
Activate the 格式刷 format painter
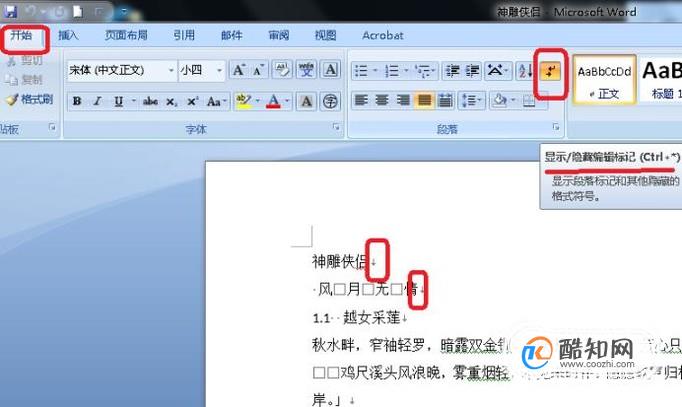pos(30,99)
